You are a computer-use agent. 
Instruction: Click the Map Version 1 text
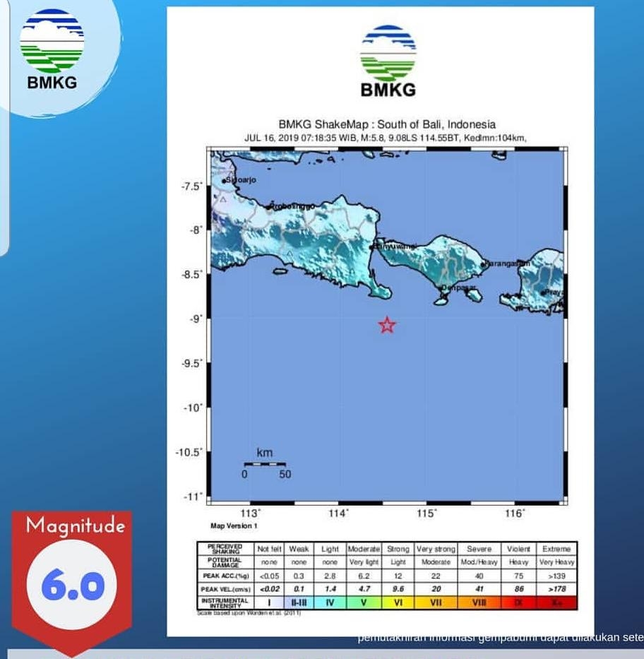(234, 526)
